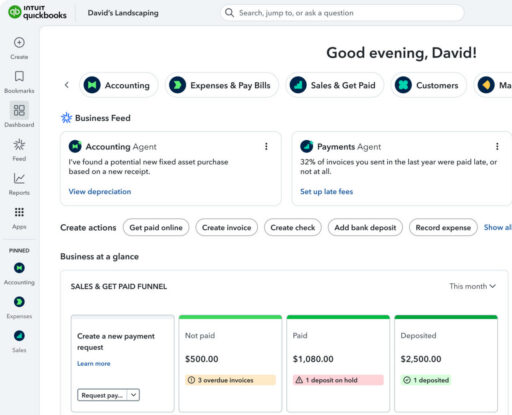Click the Accounting Agent avatar icon
The width and height of the screenshot is (512, 415).
pos(75,146)
